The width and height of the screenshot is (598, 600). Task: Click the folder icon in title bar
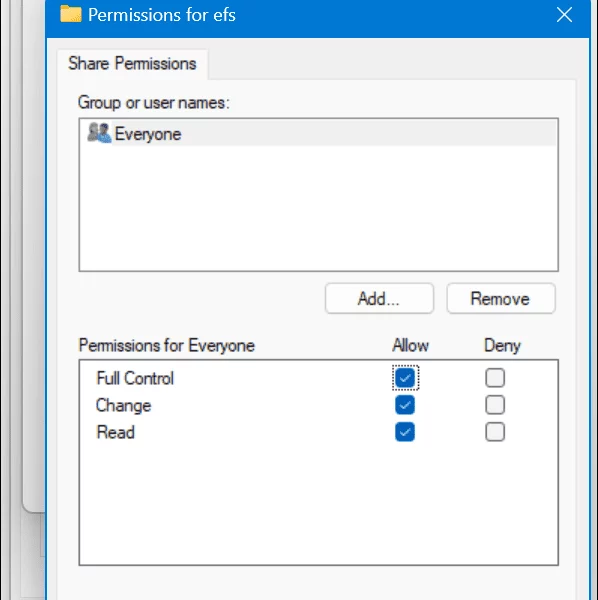click(x=71, y=14)
